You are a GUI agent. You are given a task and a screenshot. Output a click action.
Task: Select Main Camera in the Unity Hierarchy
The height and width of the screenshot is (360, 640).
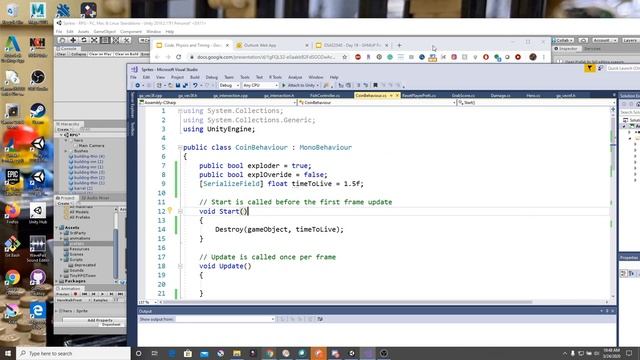(91, 145)
